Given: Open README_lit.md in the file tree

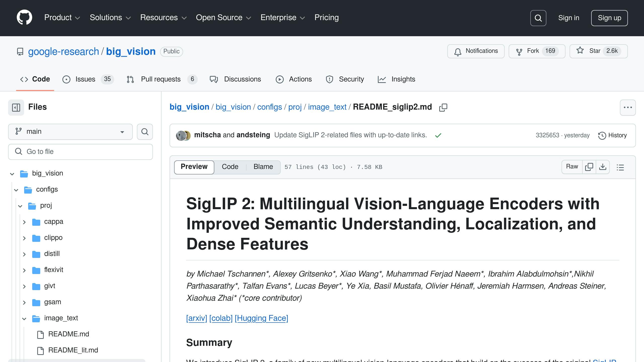Looking at the screenshot, I should click(73, 350).
